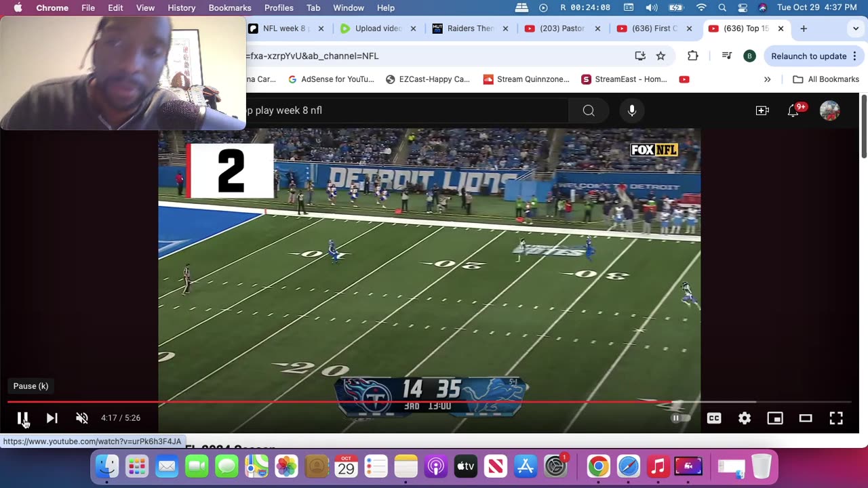Toggle the autoplay switch in the player
This screenshot has height=488, width=868.
click(x=680, y=418)
